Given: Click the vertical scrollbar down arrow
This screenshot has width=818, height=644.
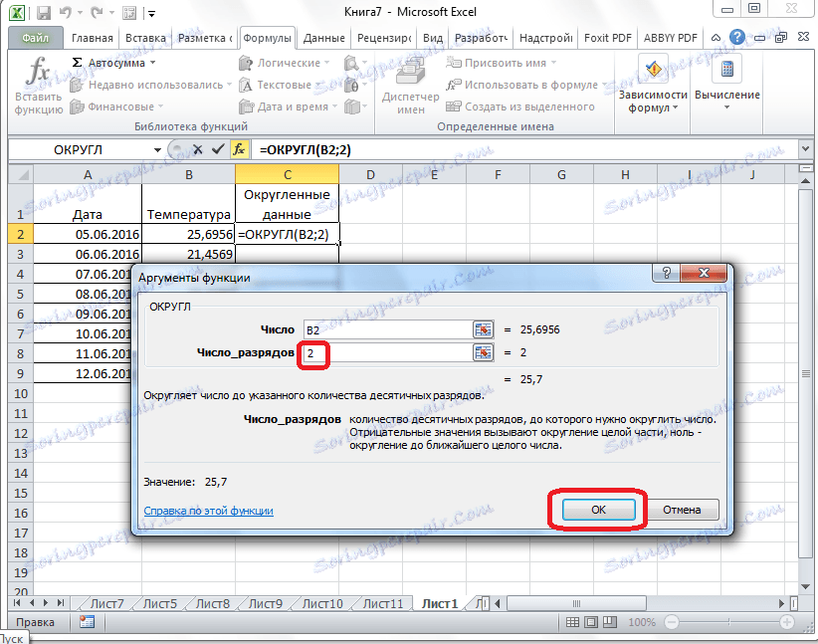Looking at the screenshot, I should tap(805, 588).
